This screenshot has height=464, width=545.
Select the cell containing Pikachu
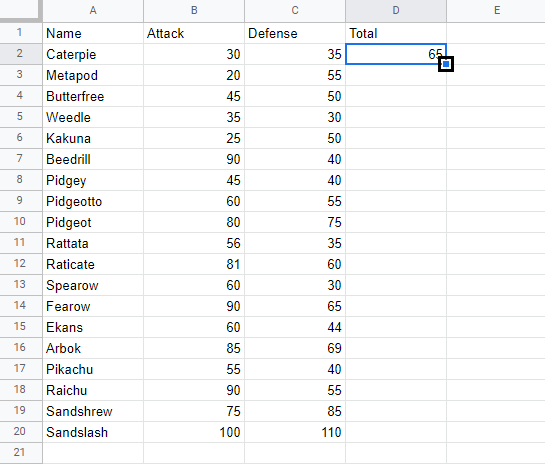93,369
